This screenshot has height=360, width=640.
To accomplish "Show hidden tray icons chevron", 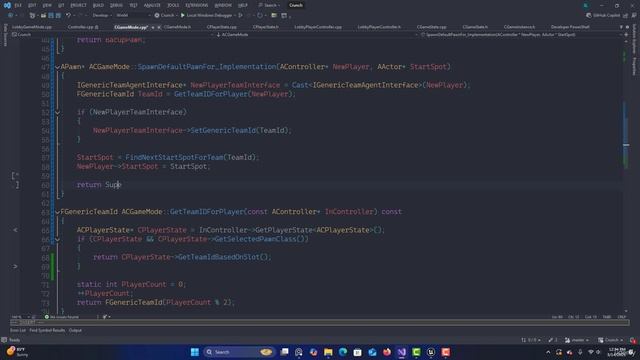I will coord(548,352).
